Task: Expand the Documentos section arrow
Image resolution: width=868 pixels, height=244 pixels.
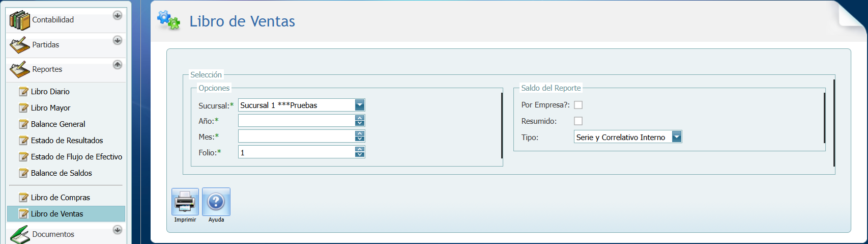Action: tap(118, 230)
